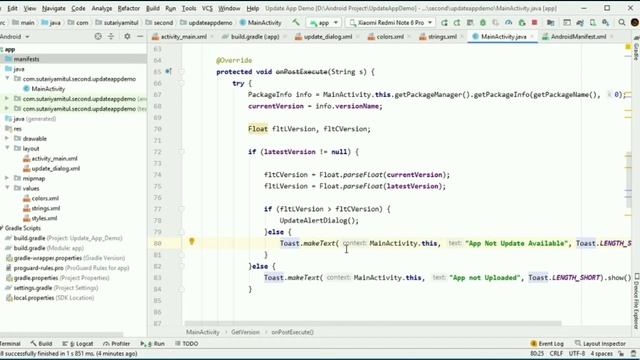Open Project panel settings gear
The width and height of the screenshot is (640, 360).
click(127, 36)
